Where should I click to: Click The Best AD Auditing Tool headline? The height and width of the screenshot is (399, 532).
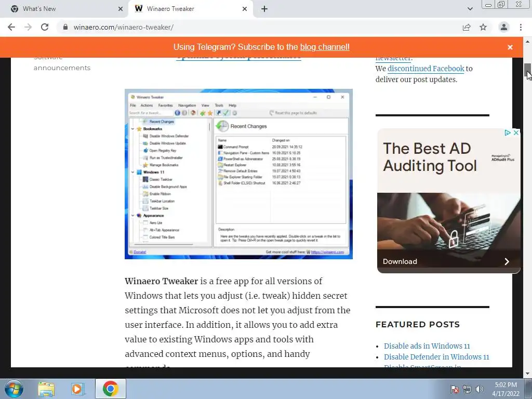430,157
